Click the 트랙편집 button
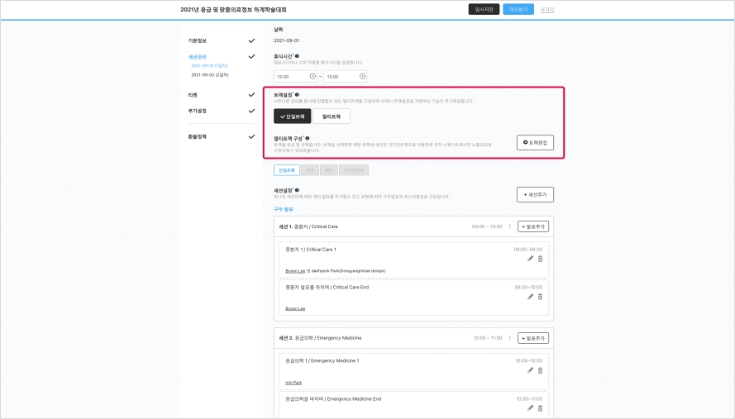 click(534, 143)
